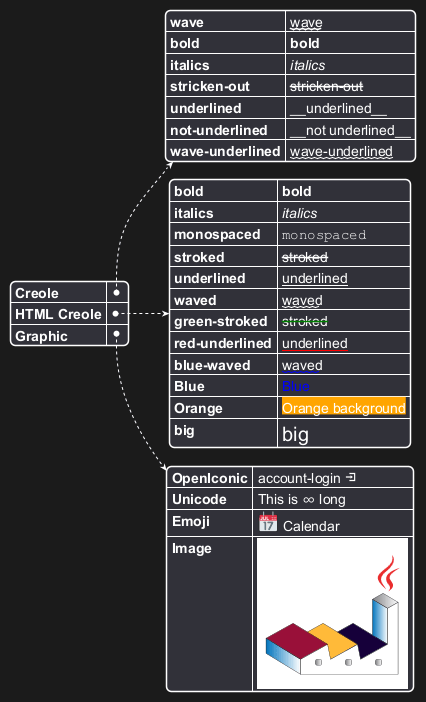Click the blue colored Blue text

(296, 386)
